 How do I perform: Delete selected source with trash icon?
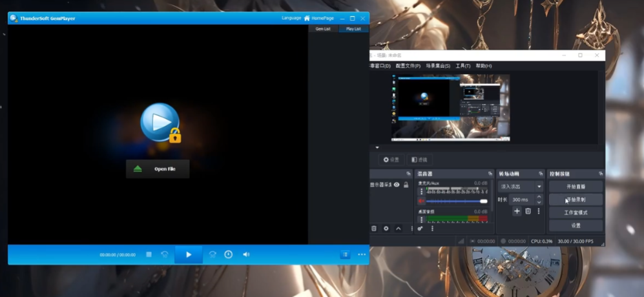[374, 229]
